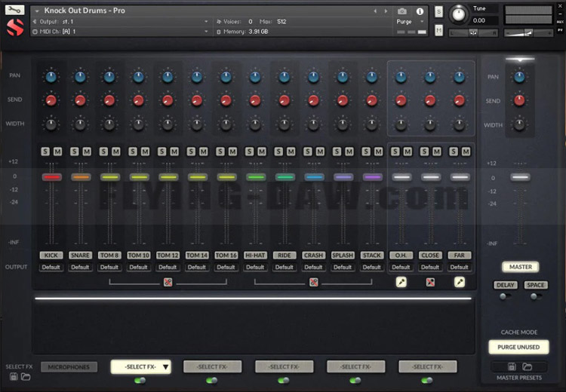Save master preset disk icon
Screen dimensions: 566x392
pyautogui.click(x=512, y=367)
